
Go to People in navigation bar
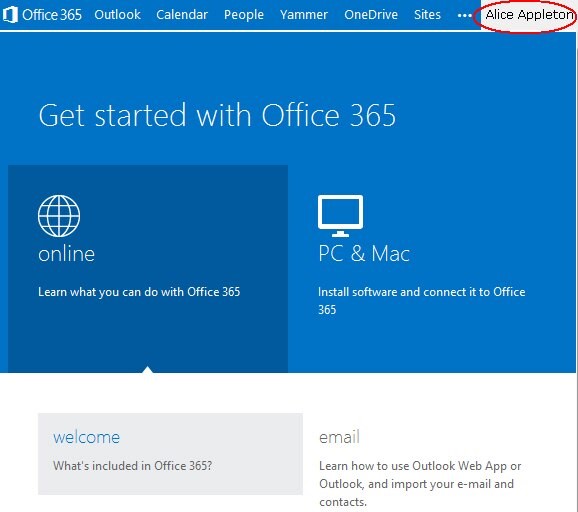244,15
